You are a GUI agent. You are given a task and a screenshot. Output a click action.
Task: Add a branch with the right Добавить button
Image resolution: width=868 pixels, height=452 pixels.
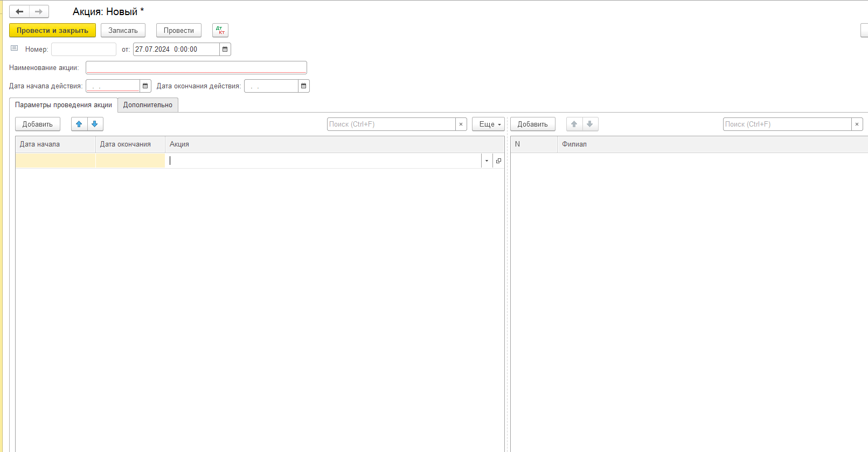click(x=533, y=124)
